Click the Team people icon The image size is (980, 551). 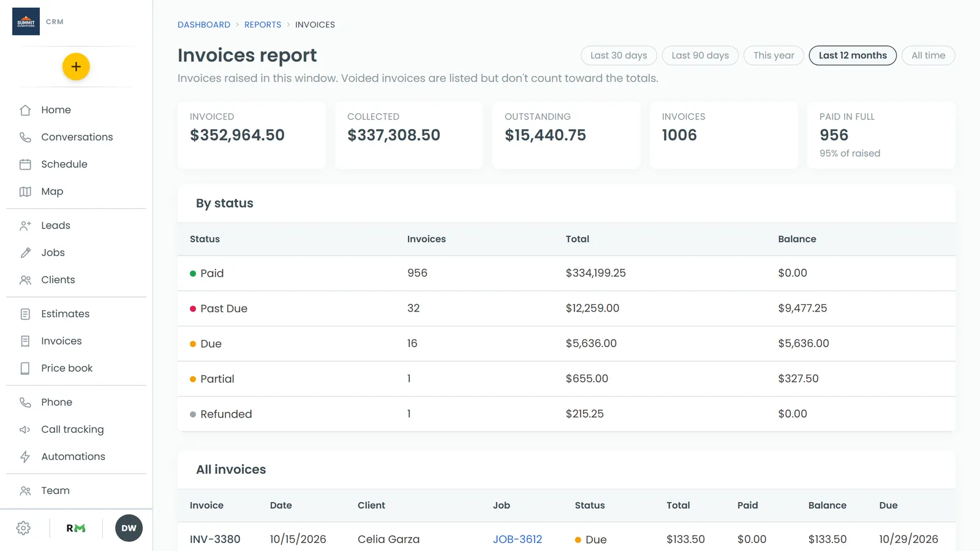point(25,491)
